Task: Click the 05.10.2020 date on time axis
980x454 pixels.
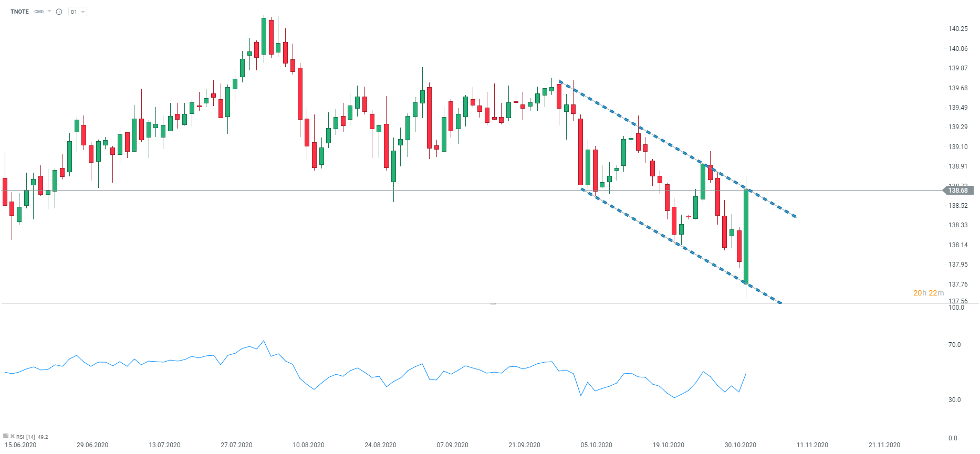Action: coord(596,445)
